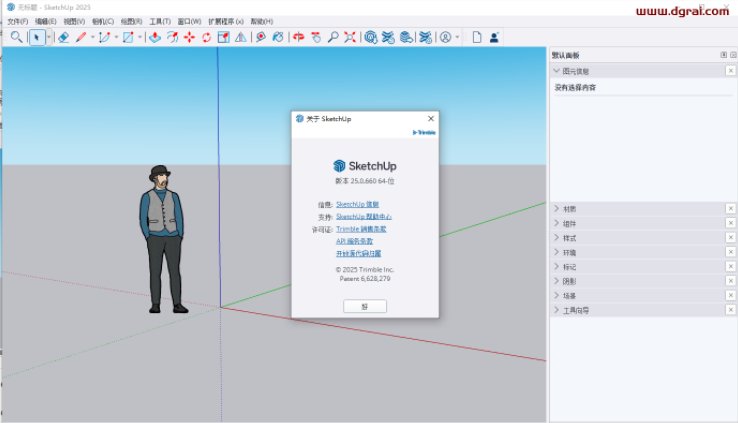Image resolution: width=738 pixels, height=423 pixels.
Task: Open the Search tool in the toolbar
Action: point(16,37)
